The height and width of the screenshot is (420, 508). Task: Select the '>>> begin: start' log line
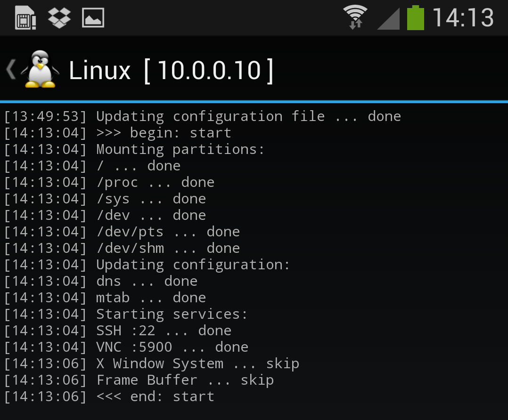click(118, 133)
